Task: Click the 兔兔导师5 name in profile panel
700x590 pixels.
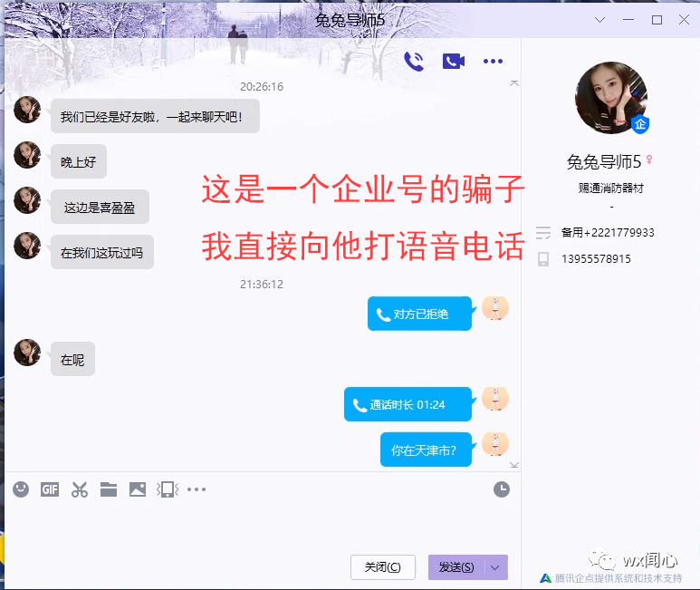Action: tap(604, 161)
